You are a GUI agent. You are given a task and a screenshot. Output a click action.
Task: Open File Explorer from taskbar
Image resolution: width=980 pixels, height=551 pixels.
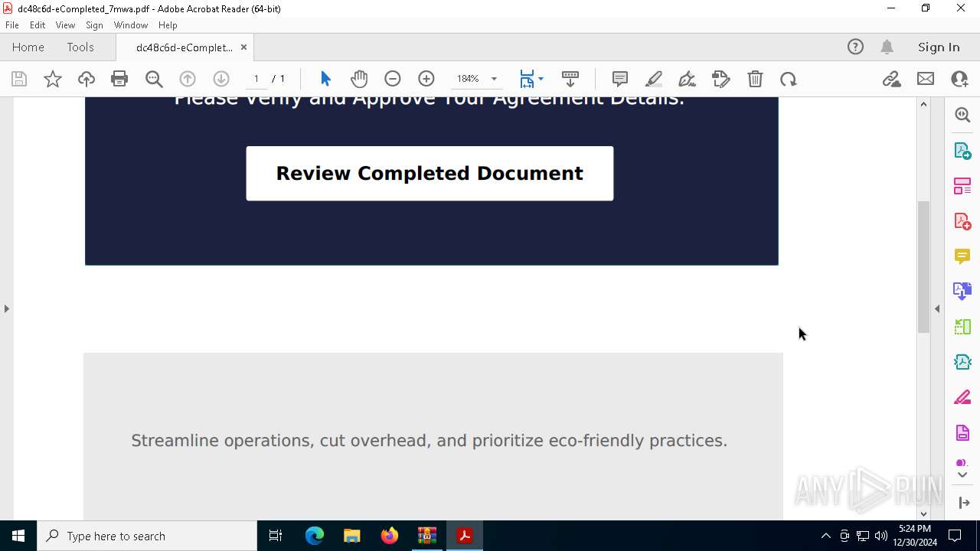[x=352, y=536]
